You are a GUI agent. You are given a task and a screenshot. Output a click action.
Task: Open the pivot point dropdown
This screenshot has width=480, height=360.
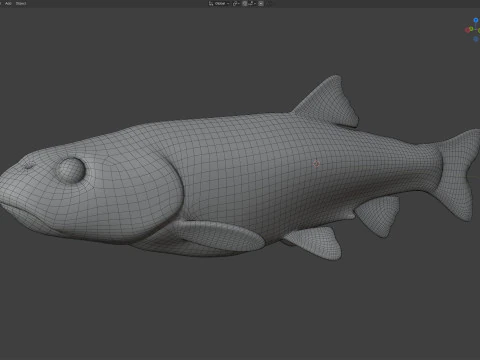236,3
